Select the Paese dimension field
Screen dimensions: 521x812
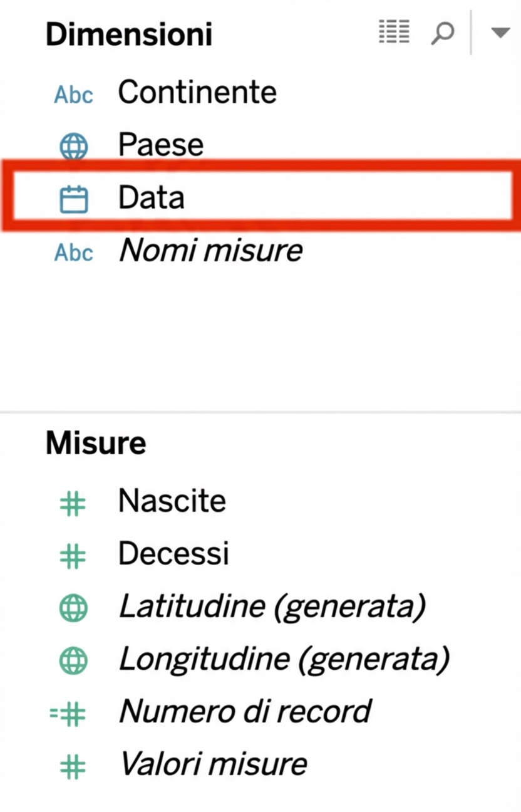pos(161,145)
